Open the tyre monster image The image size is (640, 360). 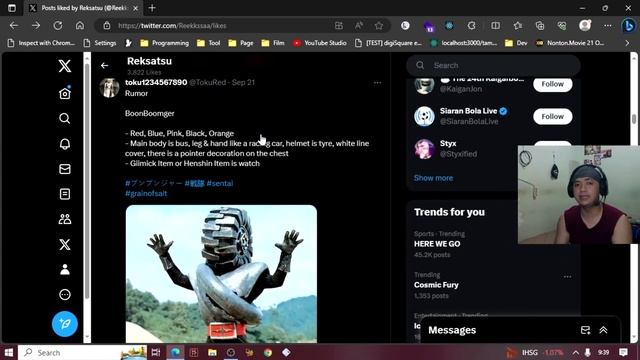(221, 274)
